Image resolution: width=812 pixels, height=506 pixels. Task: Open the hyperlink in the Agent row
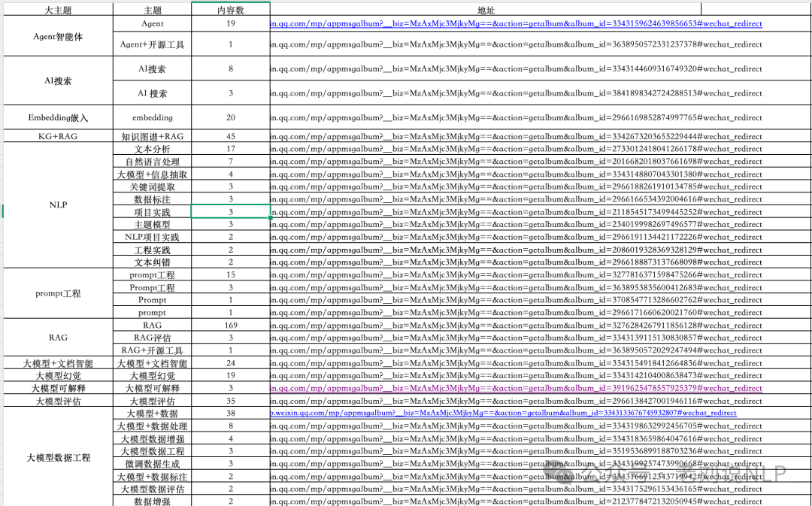pyautogui.click(x=519, y=23)
